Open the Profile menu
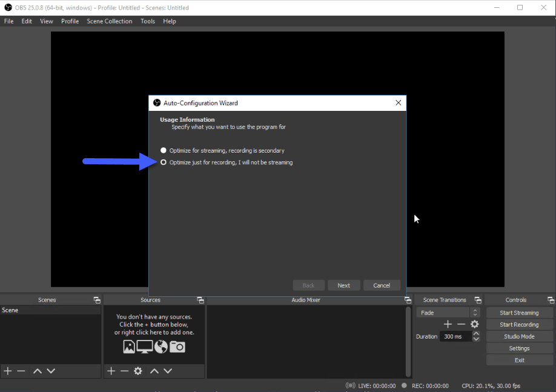Screen dimensions: 556x392 point(70,21)
